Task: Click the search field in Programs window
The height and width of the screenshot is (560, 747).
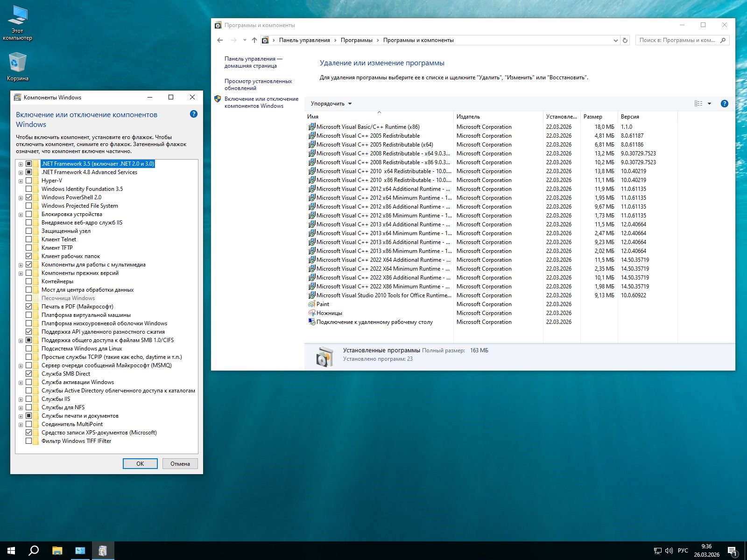Action: (x=677, y=40)
